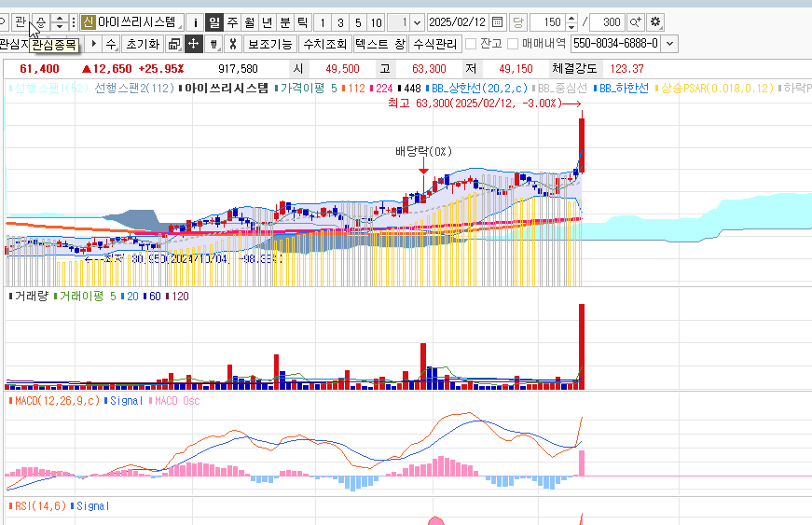Toggle the 당 button beside date
The width and height of the screenshot is (812, 525).
tap(518, 21)
